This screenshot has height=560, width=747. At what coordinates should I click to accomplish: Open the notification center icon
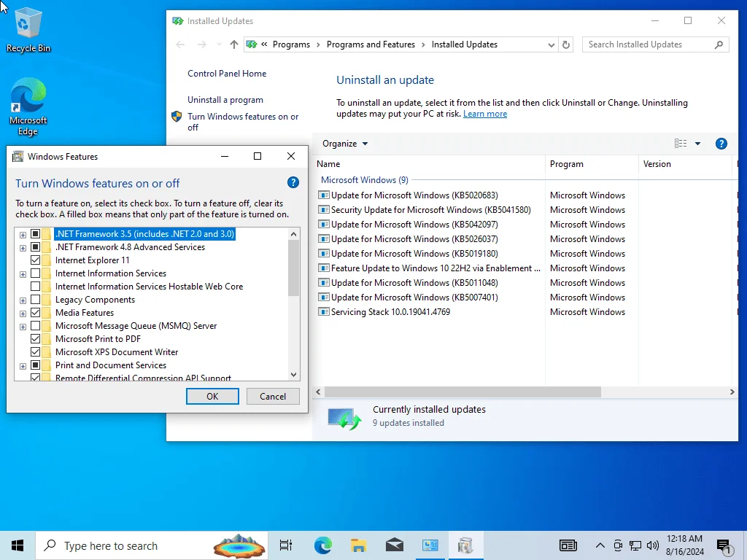tap(724, 546)
